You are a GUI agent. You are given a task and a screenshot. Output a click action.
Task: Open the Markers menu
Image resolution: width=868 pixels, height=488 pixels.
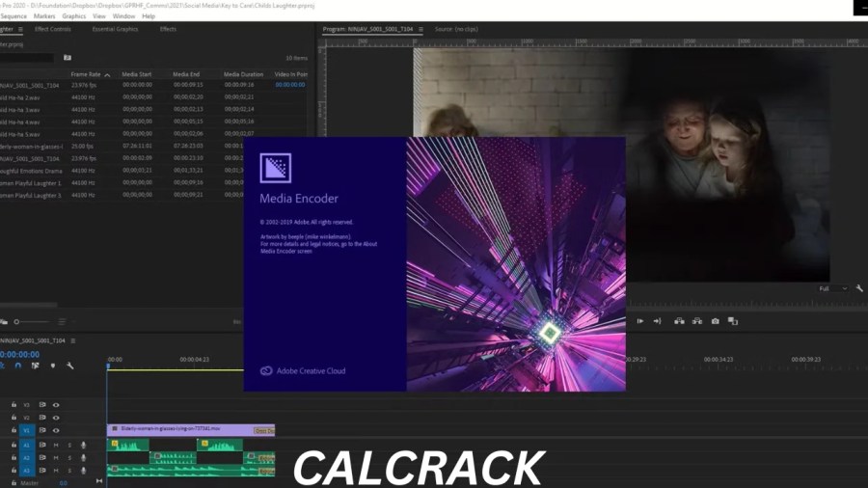tap(44, 16)
